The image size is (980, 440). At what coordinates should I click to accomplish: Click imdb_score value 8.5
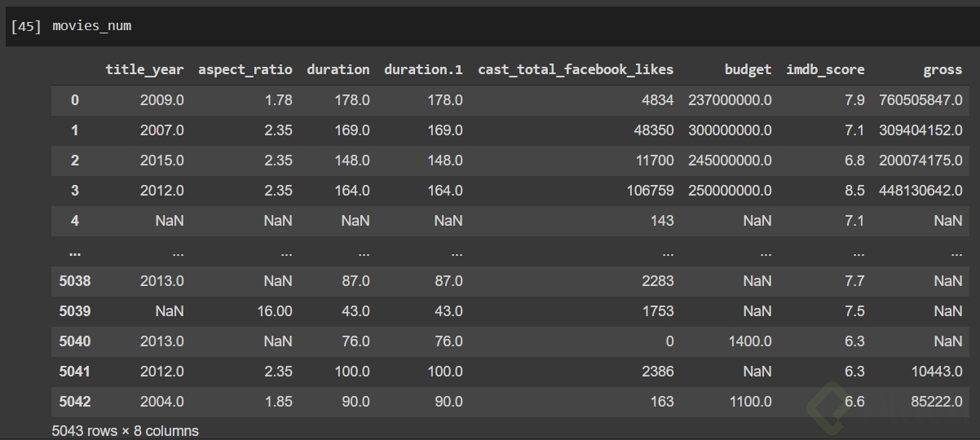click(x=855, y=190)
